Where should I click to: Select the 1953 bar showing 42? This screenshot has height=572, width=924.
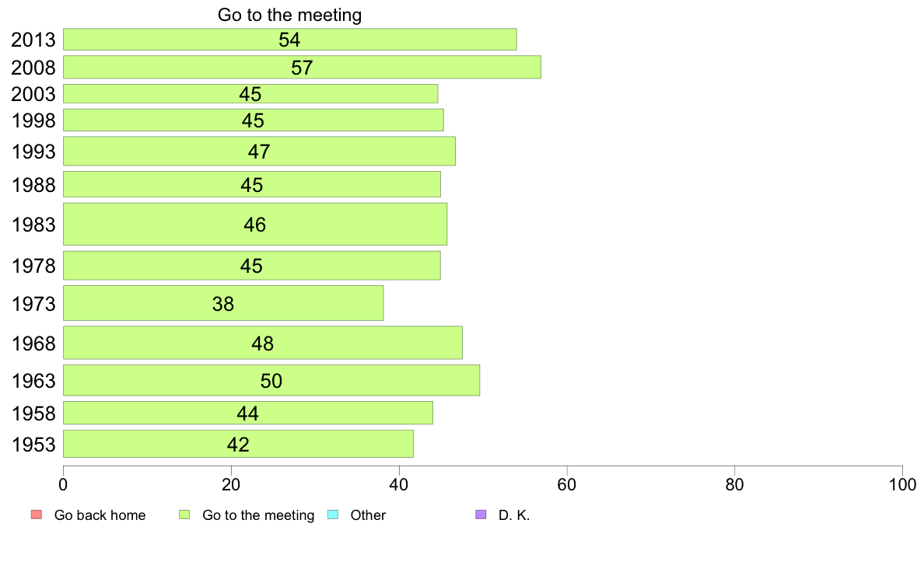click(x=239, y=444)
